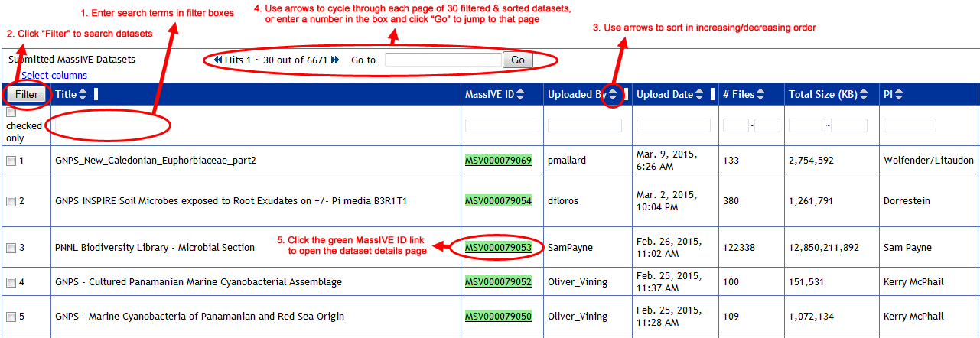Sort by Total Size (KB) arrows
The height and width of the screenshot is (338, 980).
tap(864, 95)
